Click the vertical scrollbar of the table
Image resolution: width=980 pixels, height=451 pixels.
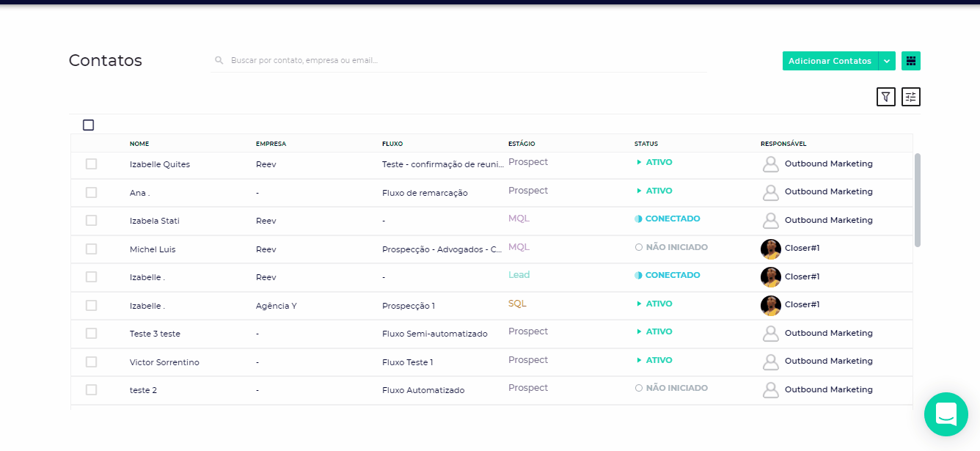tap(917, 199)
